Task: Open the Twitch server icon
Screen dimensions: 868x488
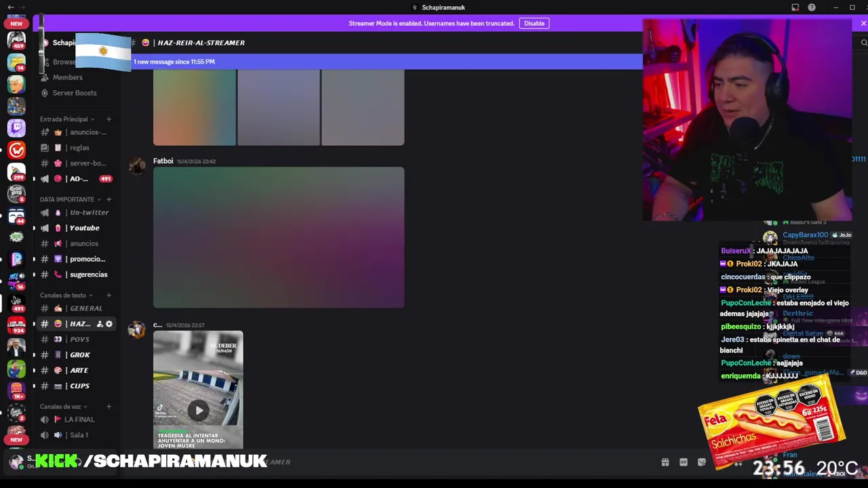Action: 16,127
